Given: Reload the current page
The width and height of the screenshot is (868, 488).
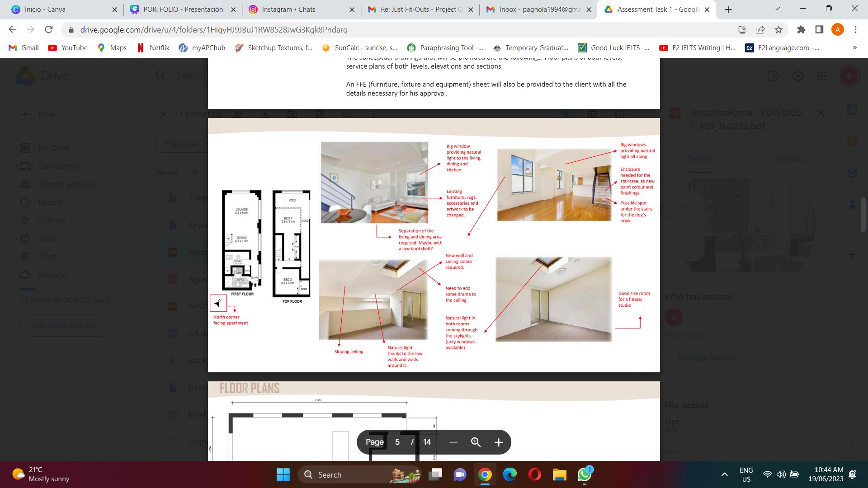Looking at the screenshot, I should point(49,30).
